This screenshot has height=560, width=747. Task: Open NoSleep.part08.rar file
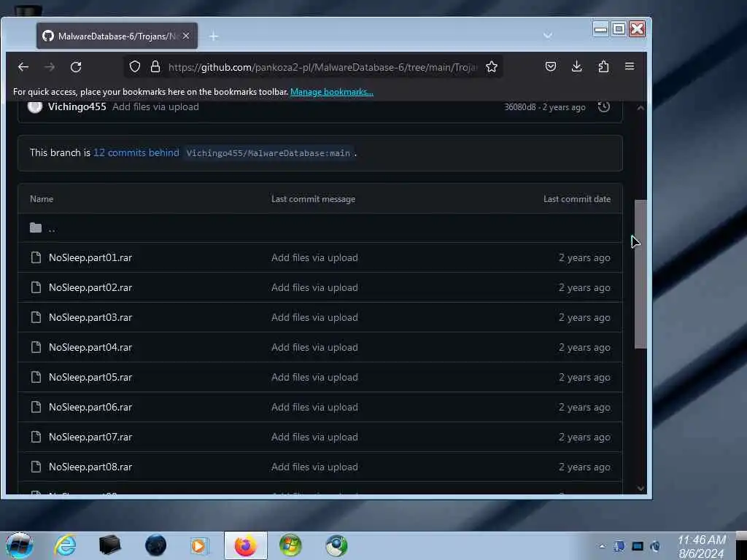[x=90, y=467]
